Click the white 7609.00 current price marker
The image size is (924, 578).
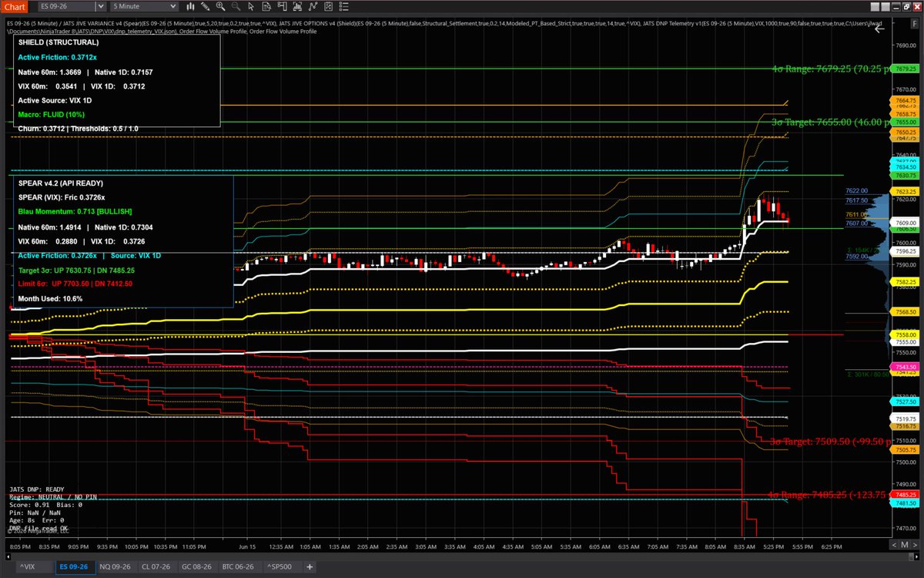click(904, 222)
